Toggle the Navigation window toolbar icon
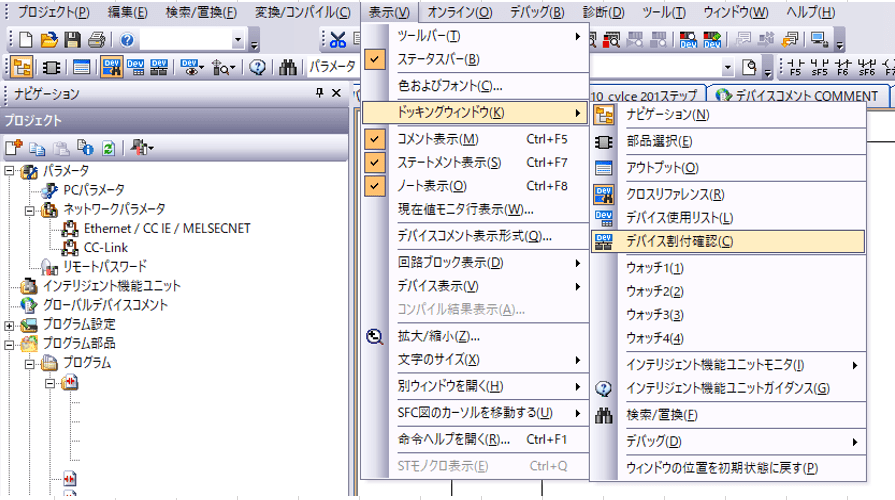Screen dimensions: 895x500 [x=22, y=67]
